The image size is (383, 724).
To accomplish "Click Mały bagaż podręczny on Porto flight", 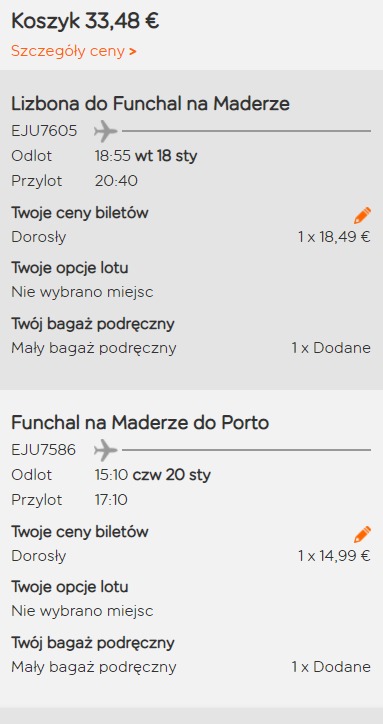I will [x=94, y=667].
